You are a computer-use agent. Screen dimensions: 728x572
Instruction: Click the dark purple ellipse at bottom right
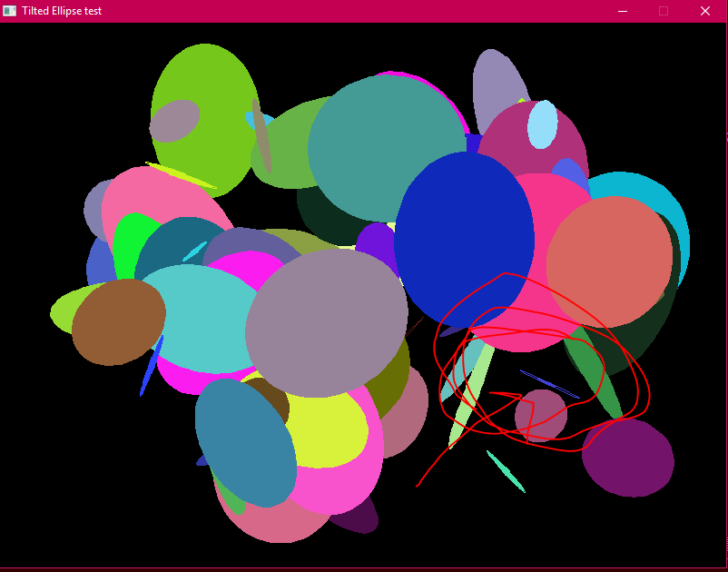[x=628, y=458]
